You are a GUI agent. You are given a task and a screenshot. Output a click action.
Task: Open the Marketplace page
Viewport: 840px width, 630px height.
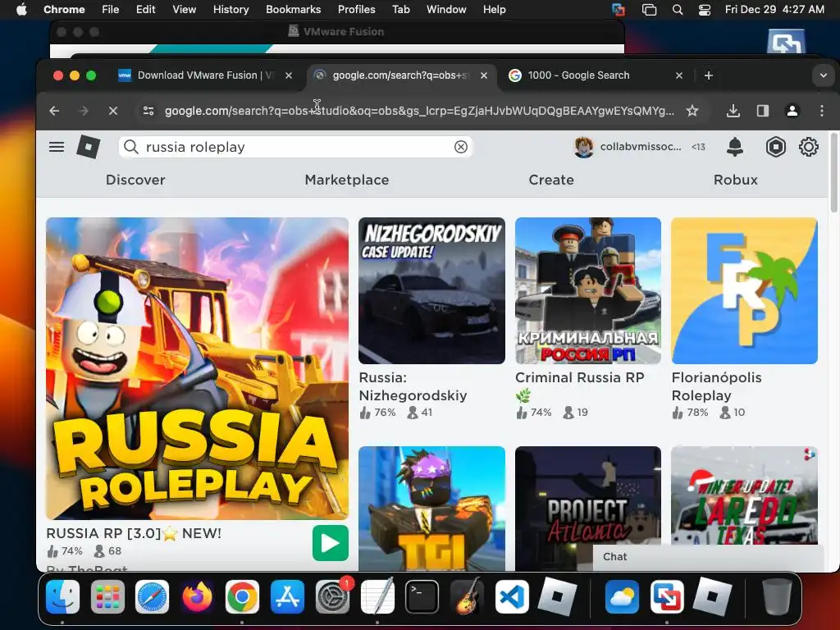347,180
